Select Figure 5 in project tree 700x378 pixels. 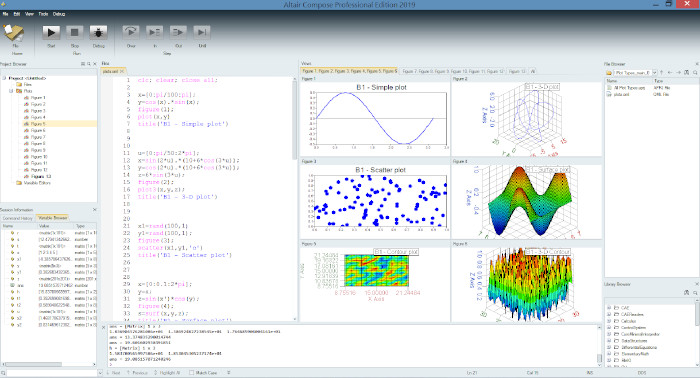(38, 124)
